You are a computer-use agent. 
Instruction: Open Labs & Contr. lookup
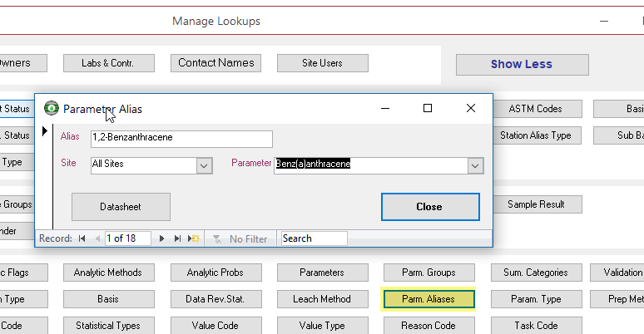point(109,63)
